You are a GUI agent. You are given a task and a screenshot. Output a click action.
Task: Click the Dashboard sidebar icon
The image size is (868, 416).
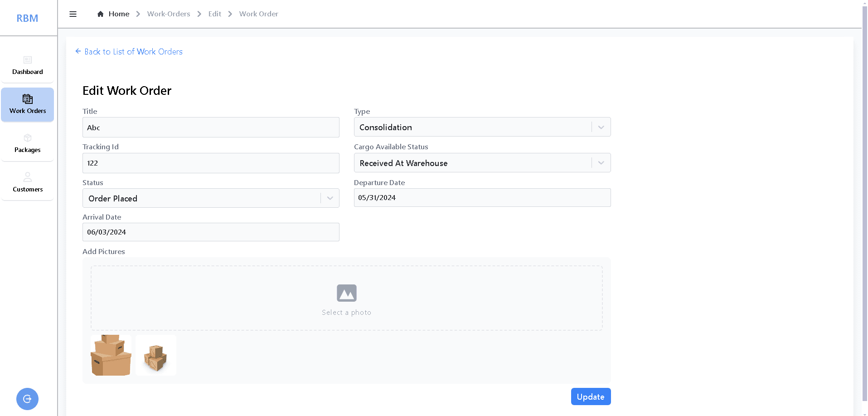28,60
